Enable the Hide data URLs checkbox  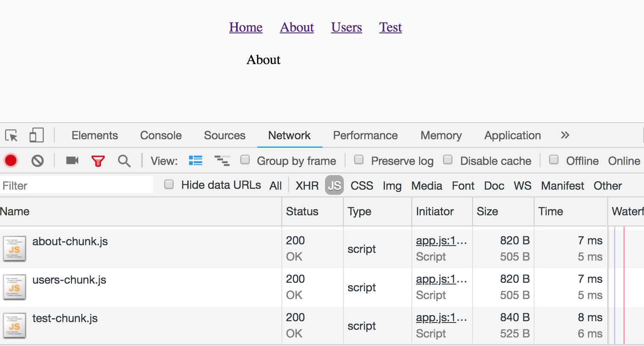pos(169,185)
